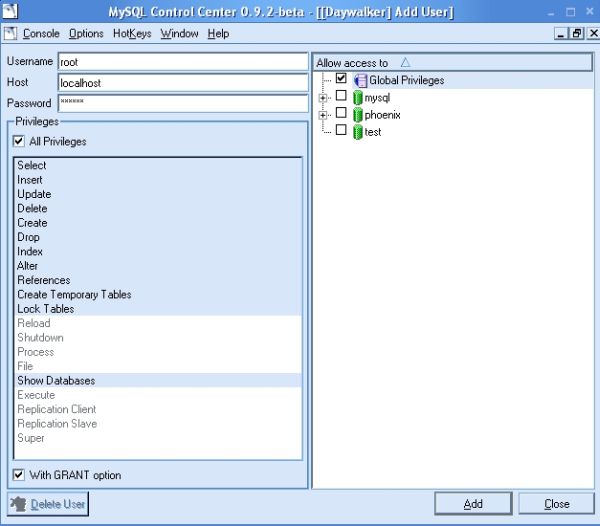The height and width of the screenshot is (526, 600).
Task: Click the Global Privileges icon
Action: click(360, 80)
